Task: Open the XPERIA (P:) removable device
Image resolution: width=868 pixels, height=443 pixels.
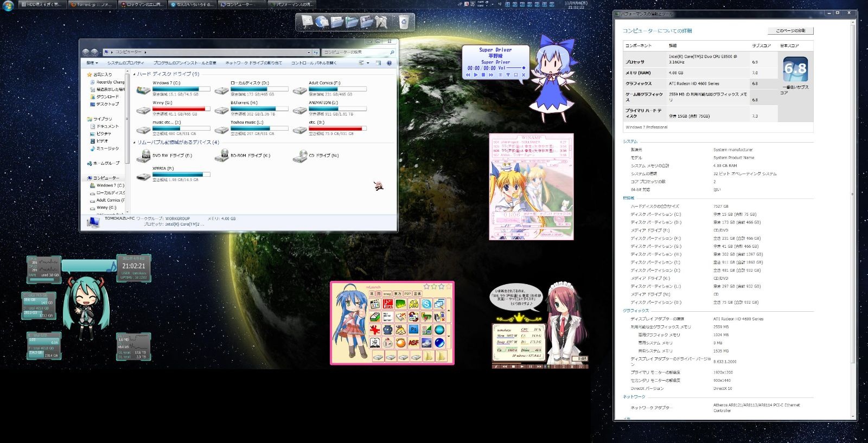Action: coord(173,174)
